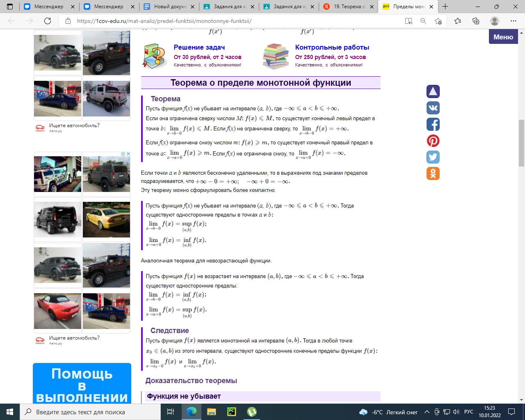The height and width of the screenshot is (420, 525).
Task: Open the tab actions menu icon
Action: click(x=10, y=7)
